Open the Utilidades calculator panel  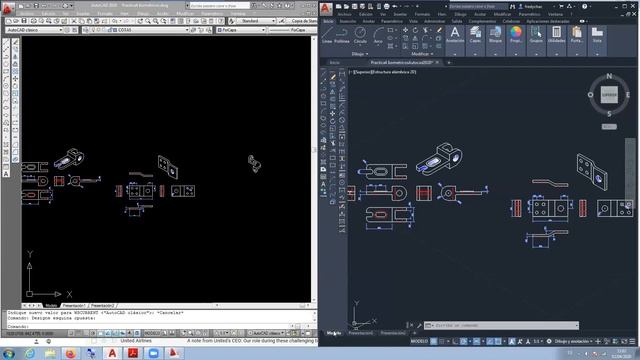pos(556,40)
